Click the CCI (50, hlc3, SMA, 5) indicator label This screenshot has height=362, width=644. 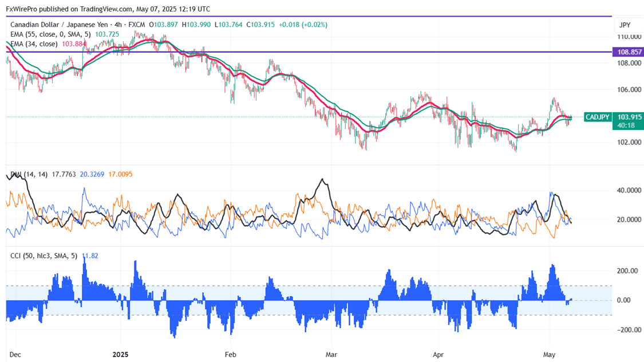(44, 255)
